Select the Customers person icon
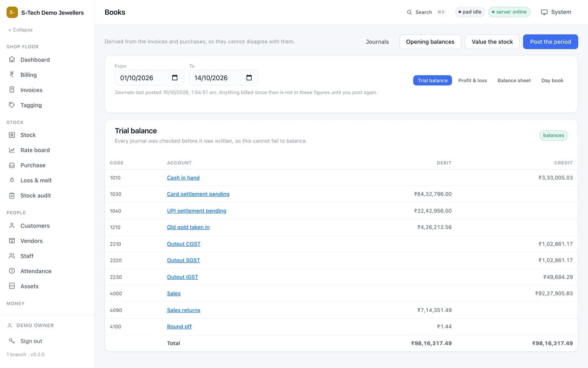The width and height of the screenshot is (588, 368). coord(12,226)
